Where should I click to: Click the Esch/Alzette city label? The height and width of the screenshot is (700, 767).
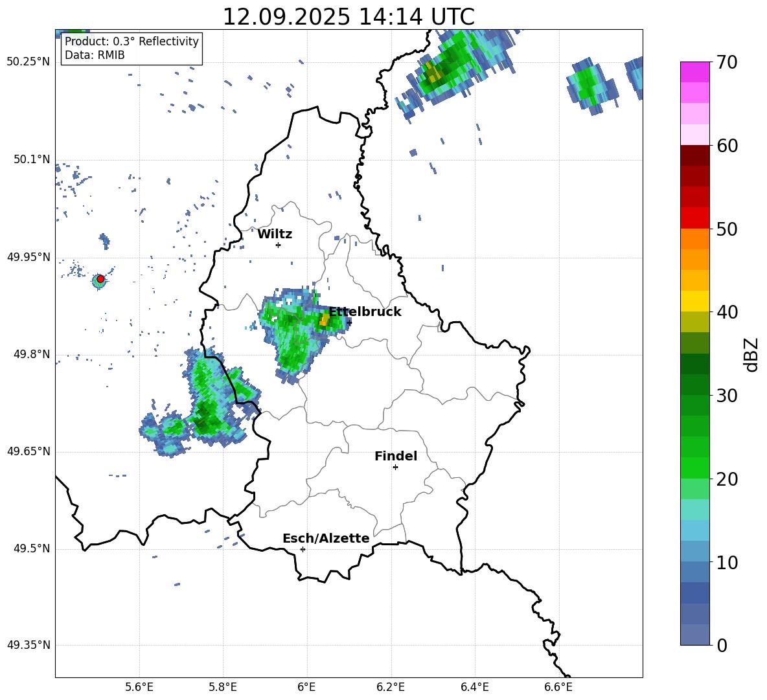(326, 539)
